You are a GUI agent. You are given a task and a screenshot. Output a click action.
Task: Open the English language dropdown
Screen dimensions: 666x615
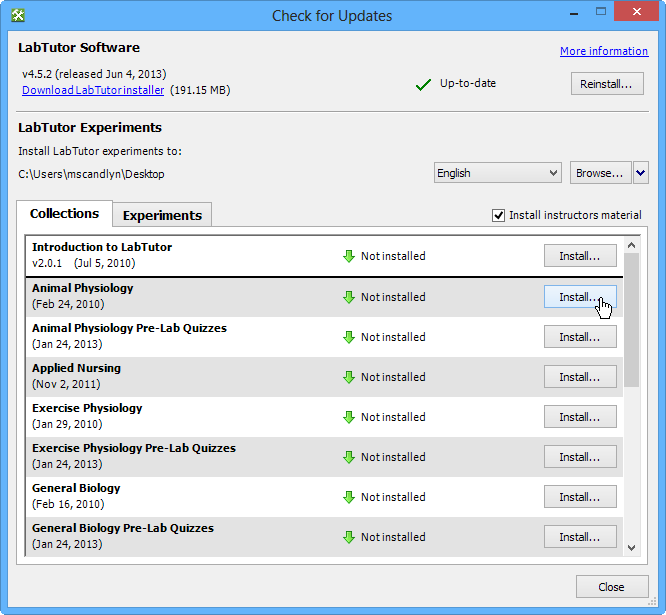(x=497, y=173)
